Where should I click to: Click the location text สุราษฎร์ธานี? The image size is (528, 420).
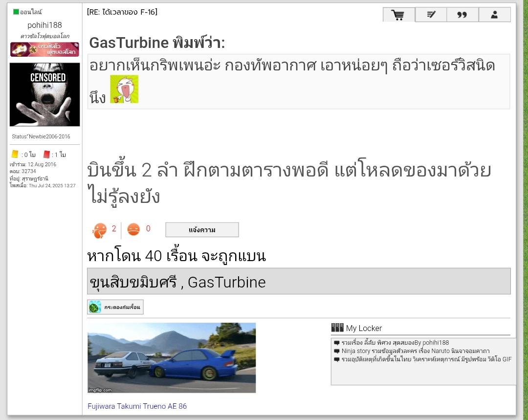[x=35, y=178]
